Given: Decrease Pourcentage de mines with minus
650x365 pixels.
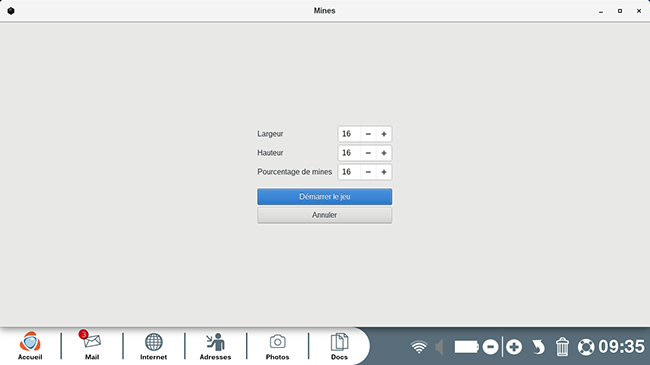Looking at the screenshot, I should (368, 172).
